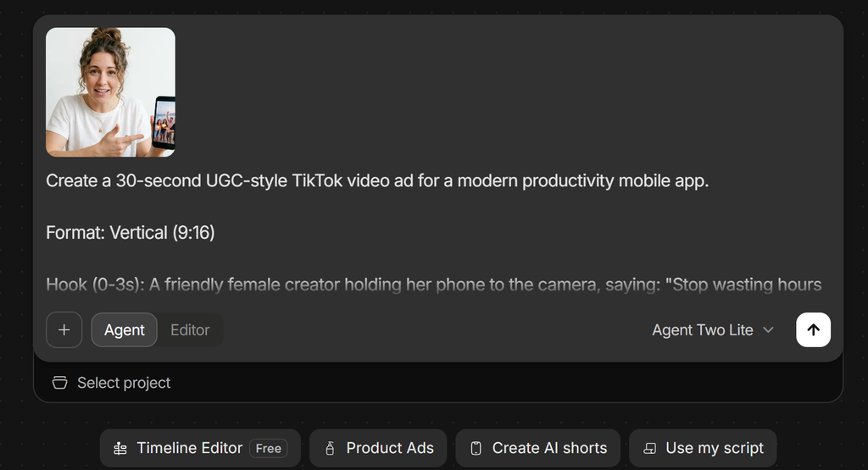
Task: Click the "Hook (0-3s)" prompt line
Action: pos(433,285)
